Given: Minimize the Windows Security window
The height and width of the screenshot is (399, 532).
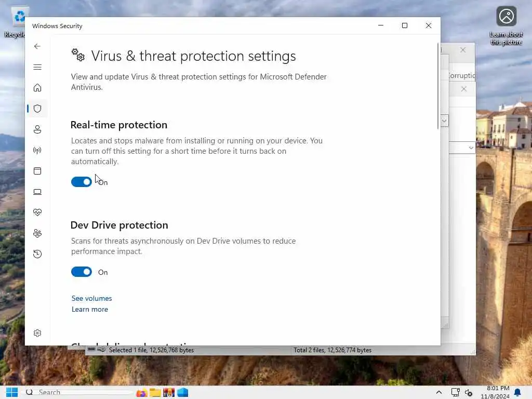Looking at the screenshot, I should [x=381, y=25].
